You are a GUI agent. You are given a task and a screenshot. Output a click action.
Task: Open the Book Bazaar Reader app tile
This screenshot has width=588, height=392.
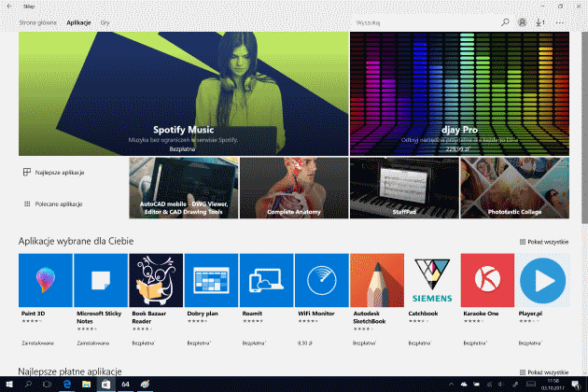(156, 280)
